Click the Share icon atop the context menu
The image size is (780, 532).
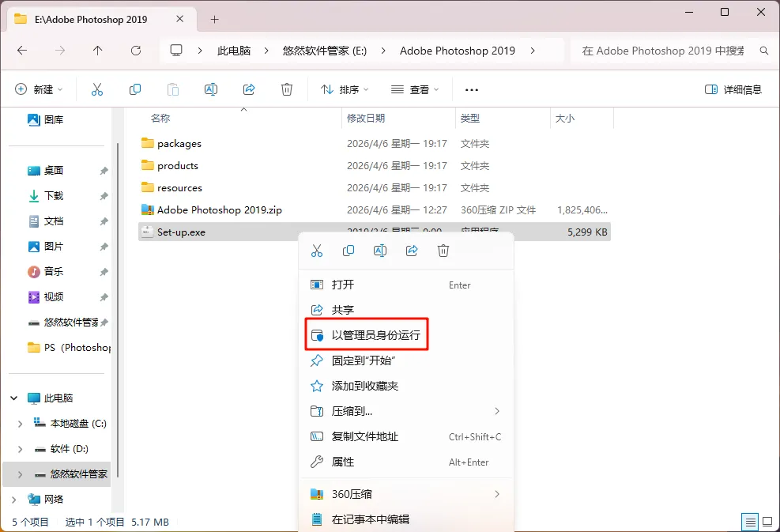(412, 251)
